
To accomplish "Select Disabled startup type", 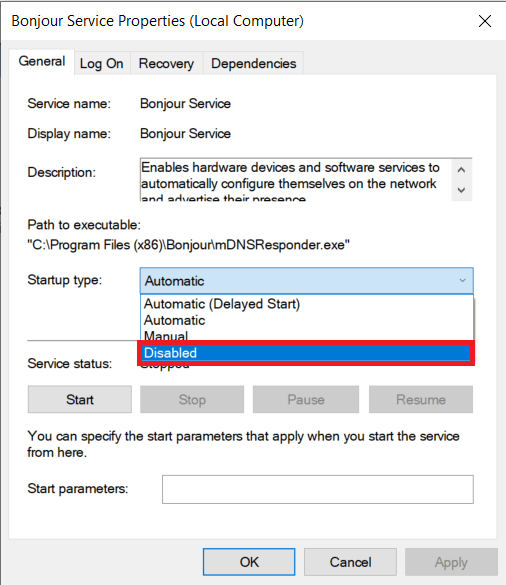I will pyautogui.click(x=306, y=353).
